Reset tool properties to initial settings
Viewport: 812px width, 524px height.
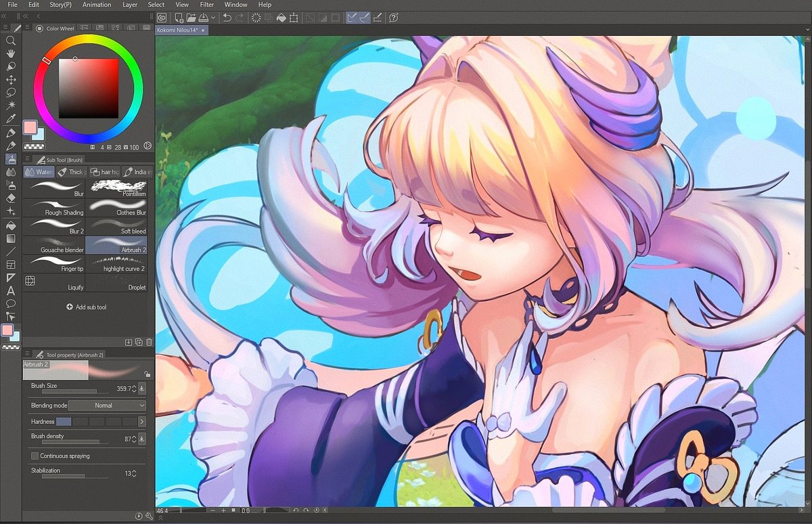click(139, 516)
